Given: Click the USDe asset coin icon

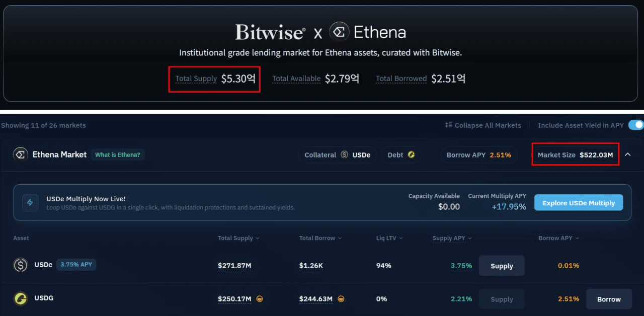Looking at the screenshot, I should (20, 265).
